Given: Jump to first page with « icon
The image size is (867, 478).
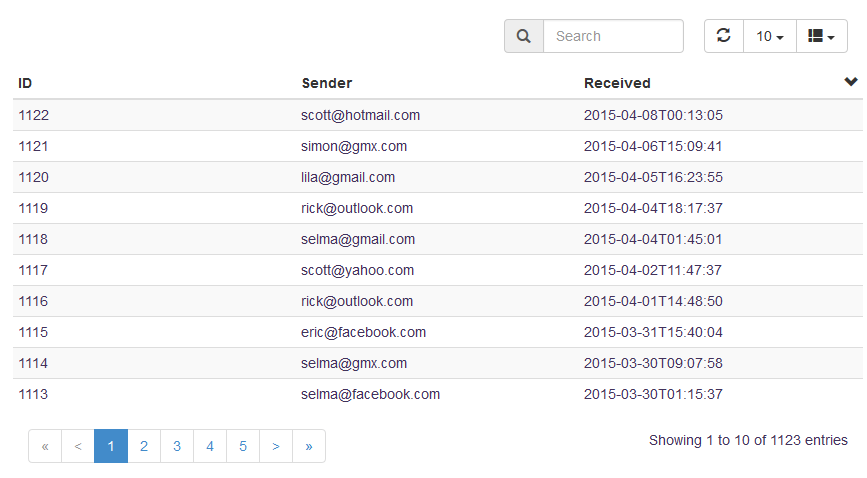Looking at the screenshot, I should tap(45, 446).
